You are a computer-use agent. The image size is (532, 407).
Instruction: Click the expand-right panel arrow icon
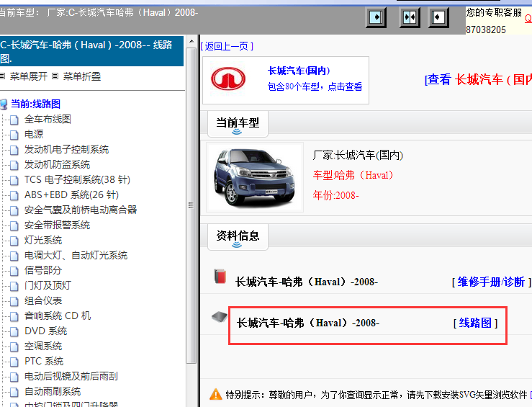(x=376, y=17)
